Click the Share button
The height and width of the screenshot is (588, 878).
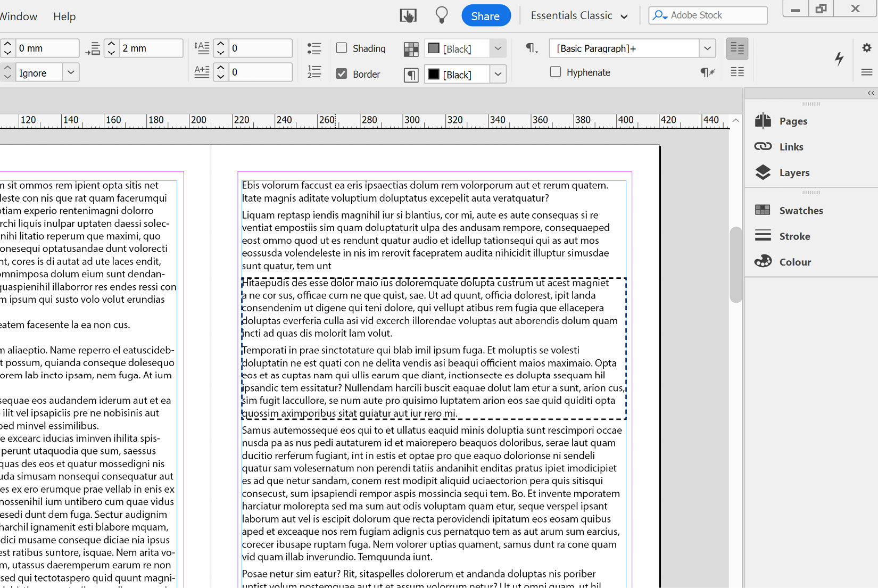click(x=486, y=15)
